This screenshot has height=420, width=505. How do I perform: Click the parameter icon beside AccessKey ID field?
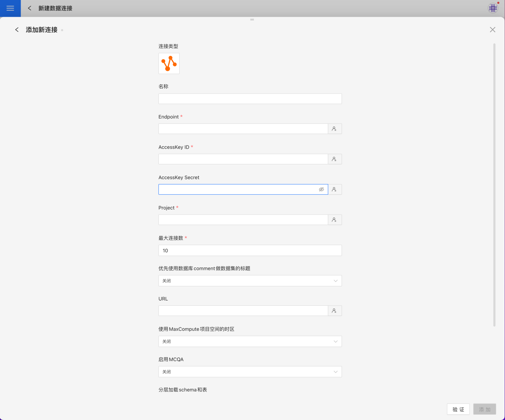[335, 159]
